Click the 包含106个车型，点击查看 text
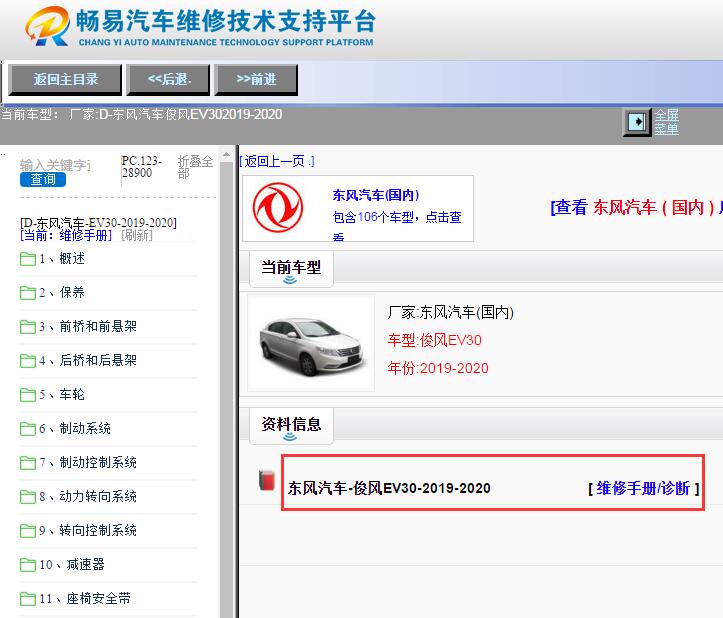This screenshot has width=723, height=618. coord(397,226)
